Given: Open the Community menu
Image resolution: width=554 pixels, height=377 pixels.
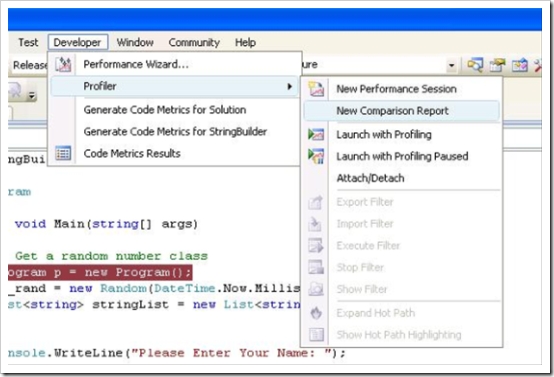Looking at the screenshot, I should pos(194,42).
